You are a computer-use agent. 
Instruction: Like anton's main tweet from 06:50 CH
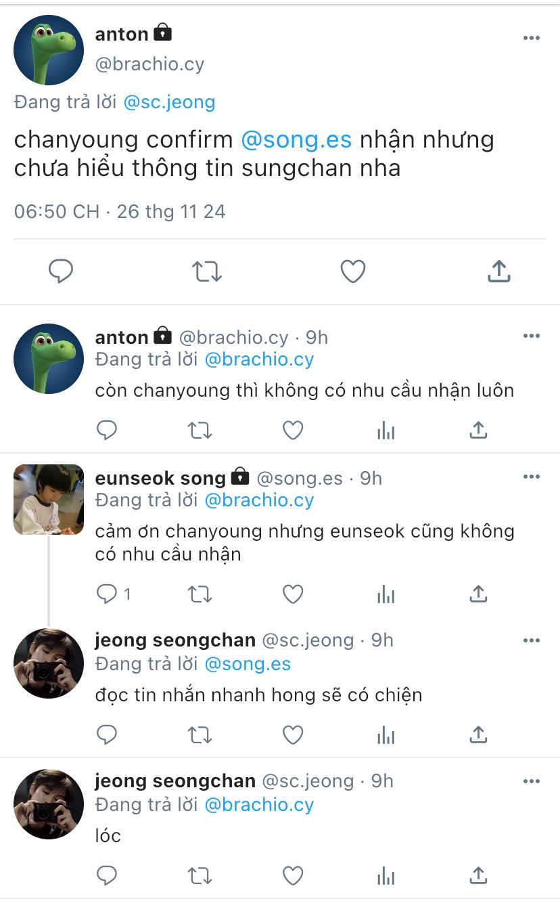(x=352, y=271)
